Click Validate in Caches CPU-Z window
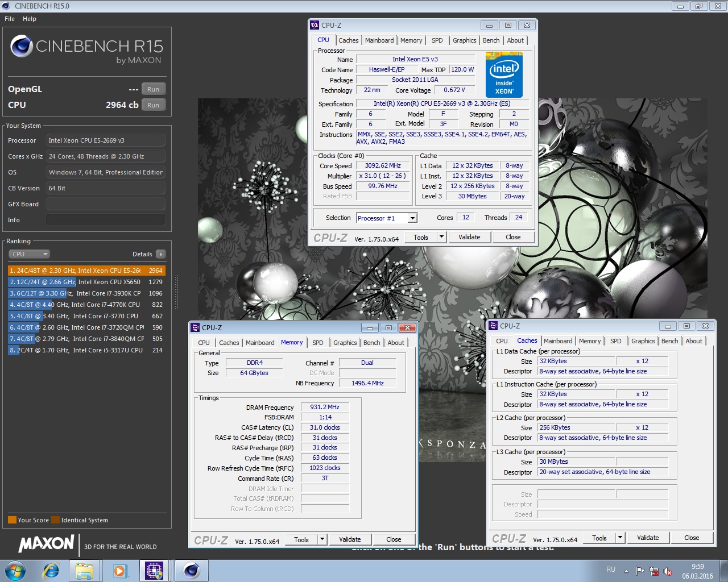 648,538
